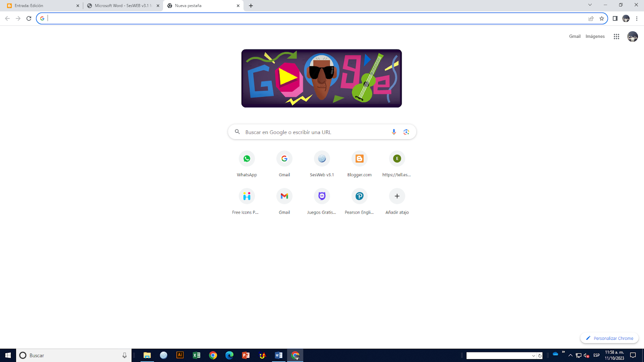Click the Google Doodle image

click(x=322, y=78)
